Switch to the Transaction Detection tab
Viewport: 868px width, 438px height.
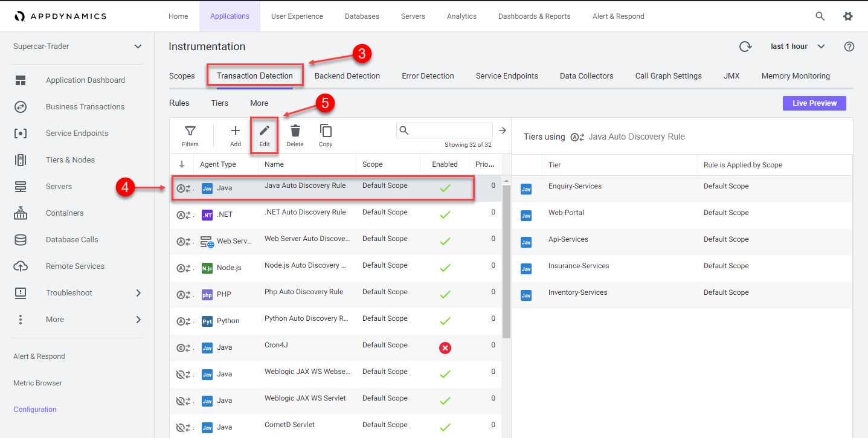coord(255,76)
